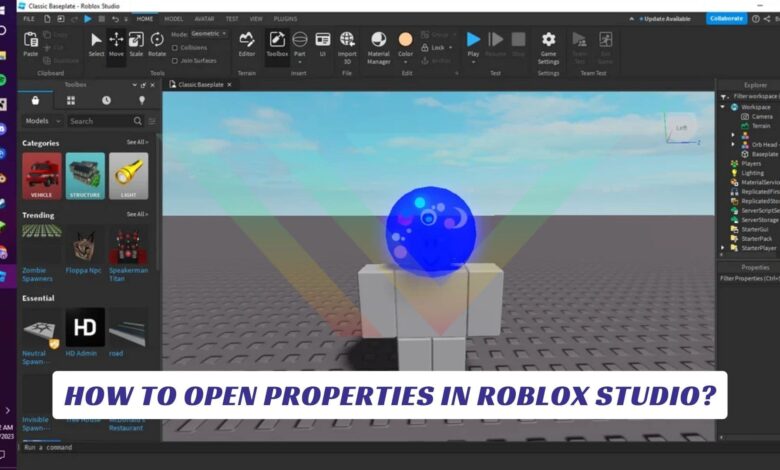This screenshot has height=470, width=780.
Task: Click the new file icon in top bar
Action: [47, 19]
